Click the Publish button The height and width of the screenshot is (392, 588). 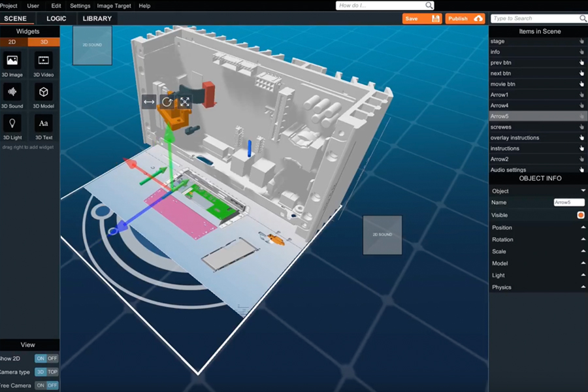click(465, 18)
